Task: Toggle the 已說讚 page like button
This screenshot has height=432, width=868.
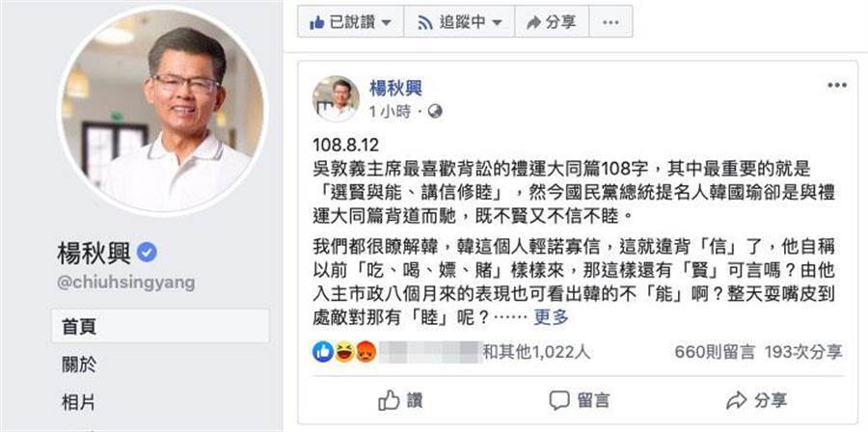Action: (350, 21)
